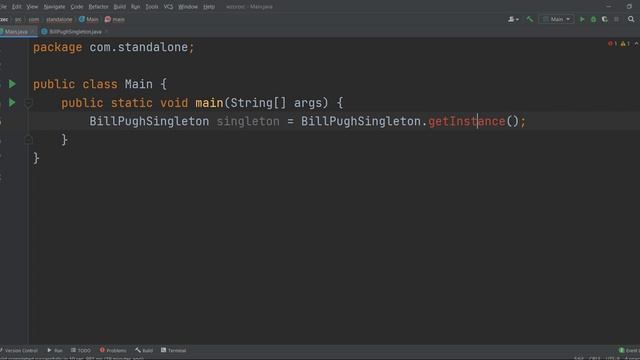
Task: Click the standalone breadcrumb
Action: pyautogui.click(x=59, y=19)
